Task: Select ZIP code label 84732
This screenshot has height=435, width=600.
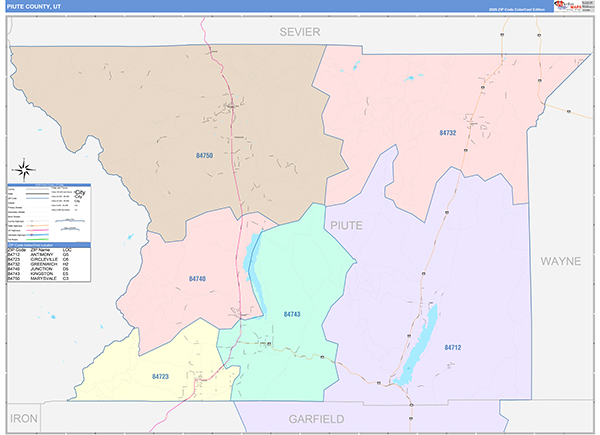Action: (x=447, y=133)
